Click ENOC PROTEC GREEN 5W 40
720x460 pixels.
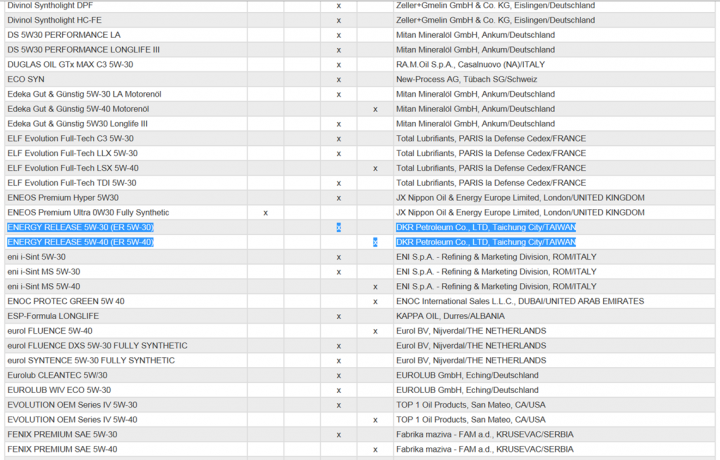[66, 301]
